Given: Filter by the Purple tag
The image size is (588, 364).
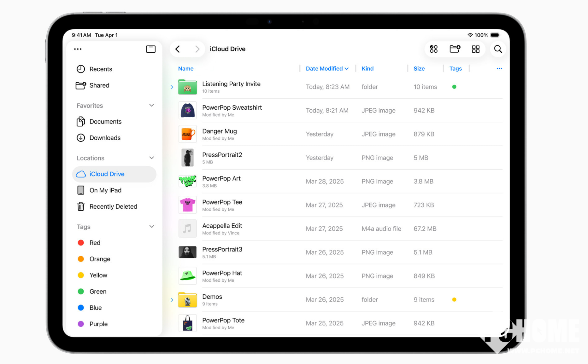Looking at the screenshot, I should click(114, 324).
